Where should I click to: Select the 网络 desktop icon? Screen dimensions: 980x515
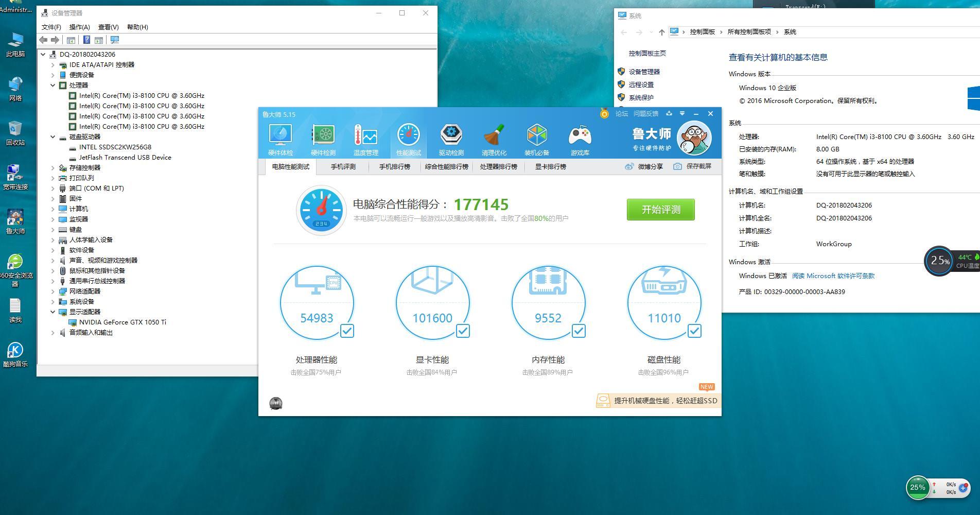tap(15, 89)
